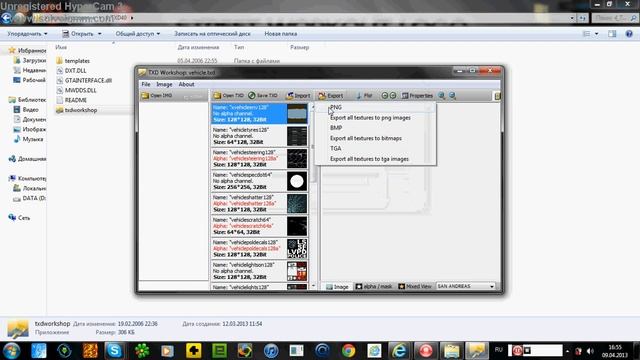Image resolution: width=640 pixels, height=360 pixels.
Task: Open Image menu in TXD Workshop
Action: click(164, 84)
